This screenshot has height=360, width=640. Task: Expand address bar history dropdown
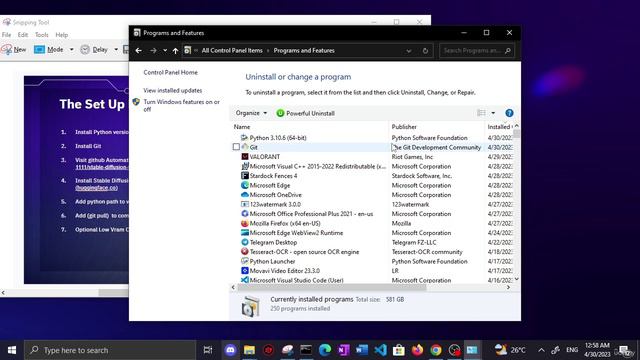(409, 51)
